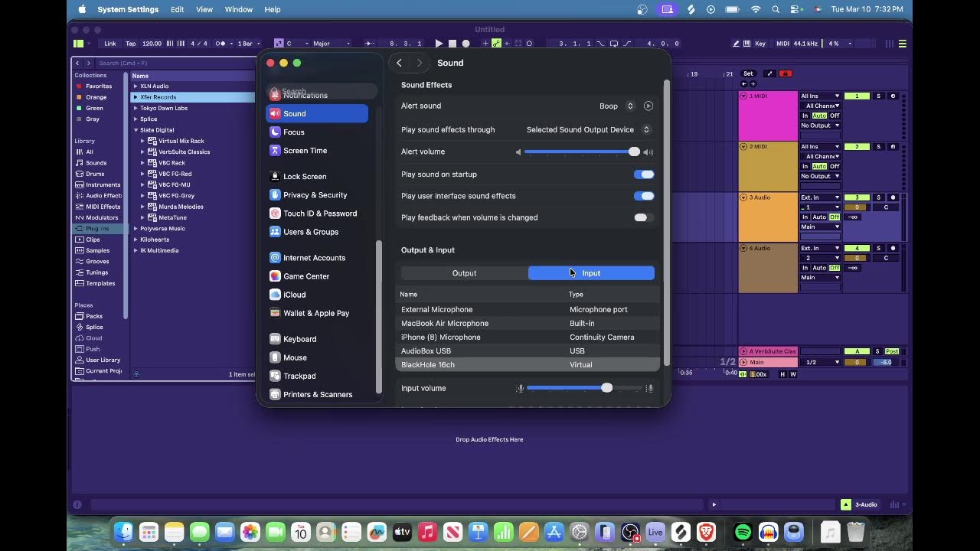The image size is (980, 551).
Task: Open Printers & Scanners settings
Action: click(317, 394)
